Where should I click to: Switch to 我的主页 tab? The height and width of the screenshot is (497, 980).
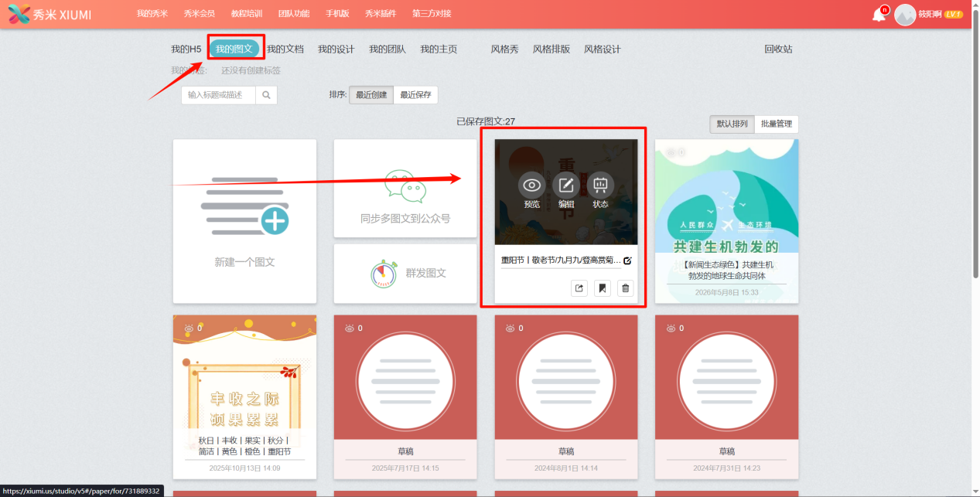coord(439,49)
